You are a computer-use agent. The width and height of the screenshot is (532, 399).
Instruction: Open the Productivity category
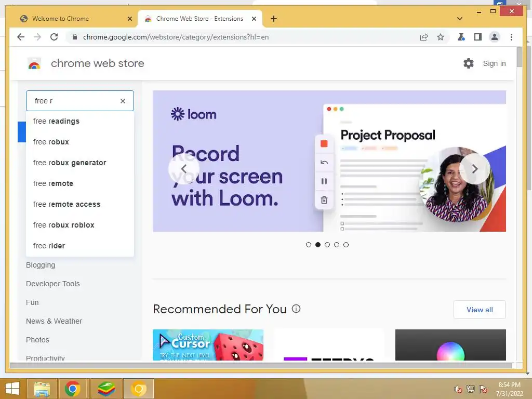tap(45, 357)
